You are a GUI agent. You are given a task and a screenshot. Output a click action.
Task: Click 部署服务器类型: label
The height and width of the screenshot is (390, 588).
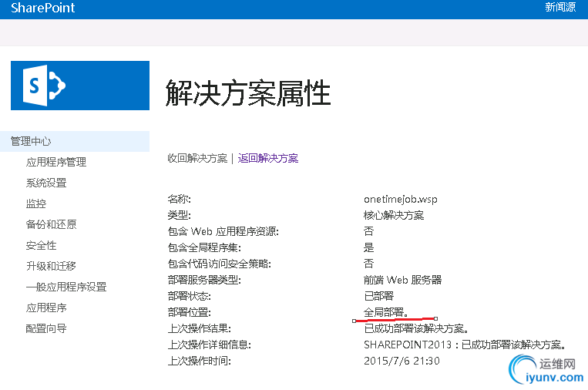[x=204, y=280]
